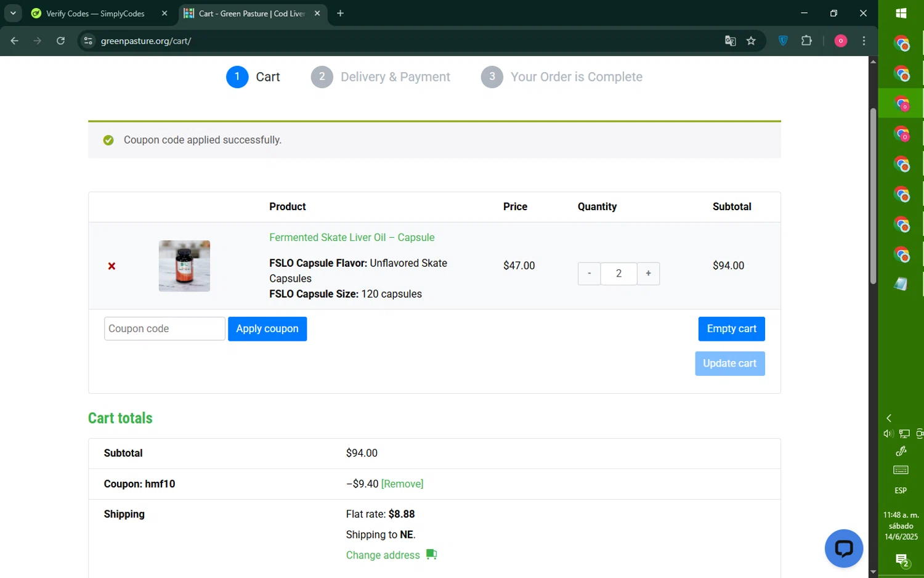Remove the skate liver oil item with red X

(x=111, y=266)
